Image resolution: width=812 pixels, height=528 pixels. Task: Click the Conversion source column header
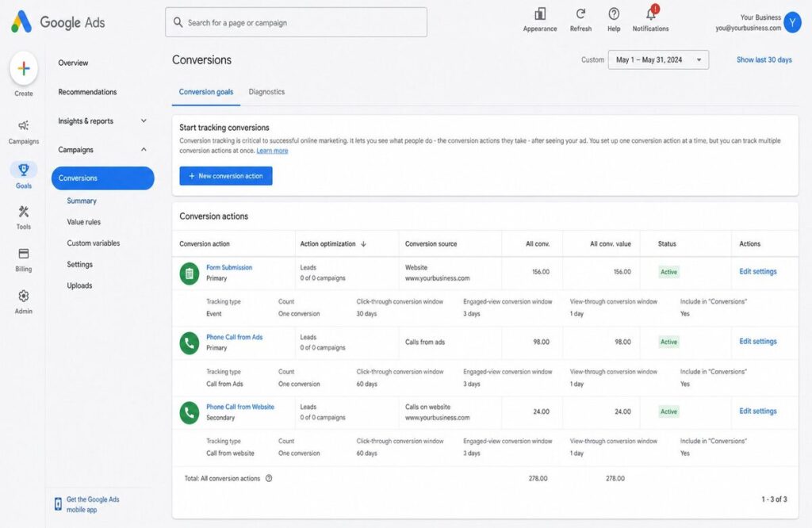point(431,244)
